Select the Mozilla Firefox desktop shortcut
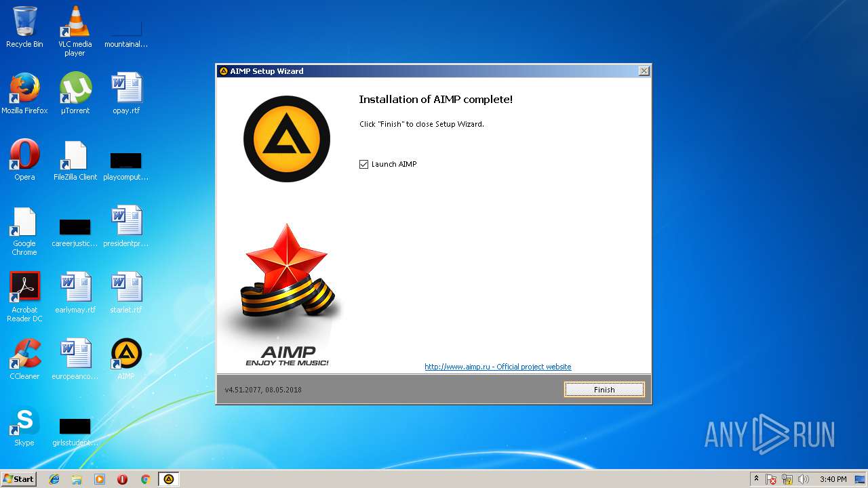The width and height of the screenshot is (868, 488). [x=24, y=94]
